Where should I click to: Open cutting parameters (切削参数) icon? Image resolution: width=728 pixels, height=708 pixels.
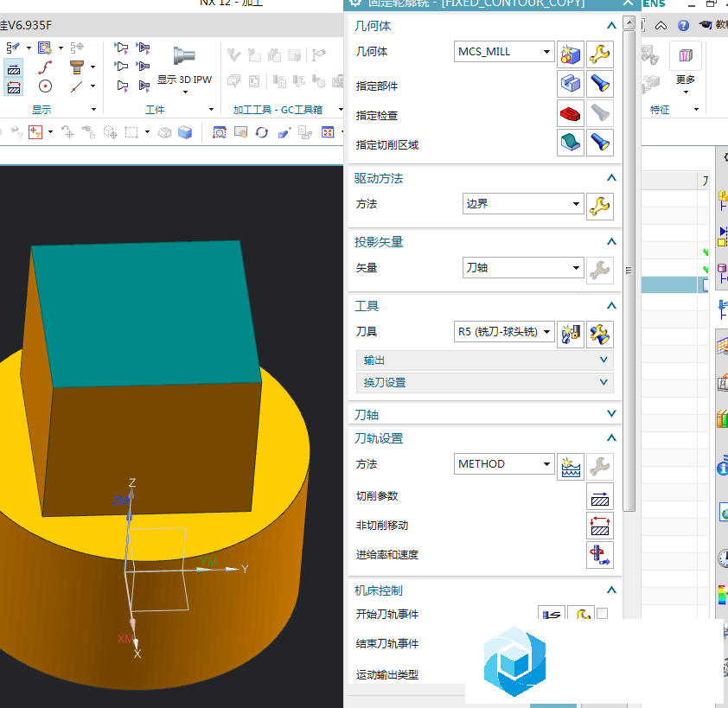(x=600, y=496)
